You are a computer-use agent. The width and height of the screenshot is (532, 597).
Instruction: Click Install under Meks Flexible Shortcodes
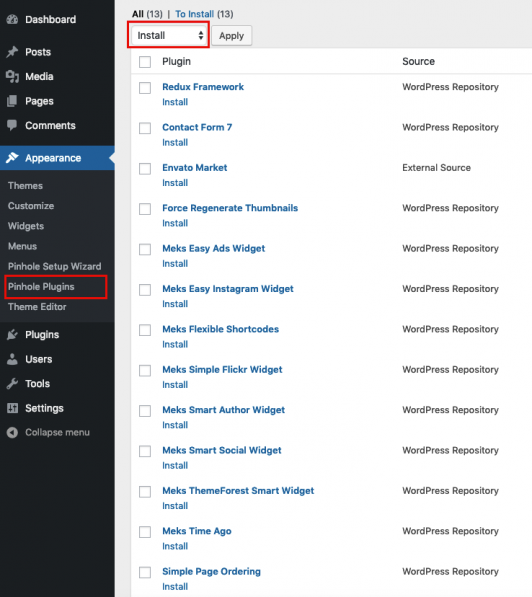pos(175,344)
